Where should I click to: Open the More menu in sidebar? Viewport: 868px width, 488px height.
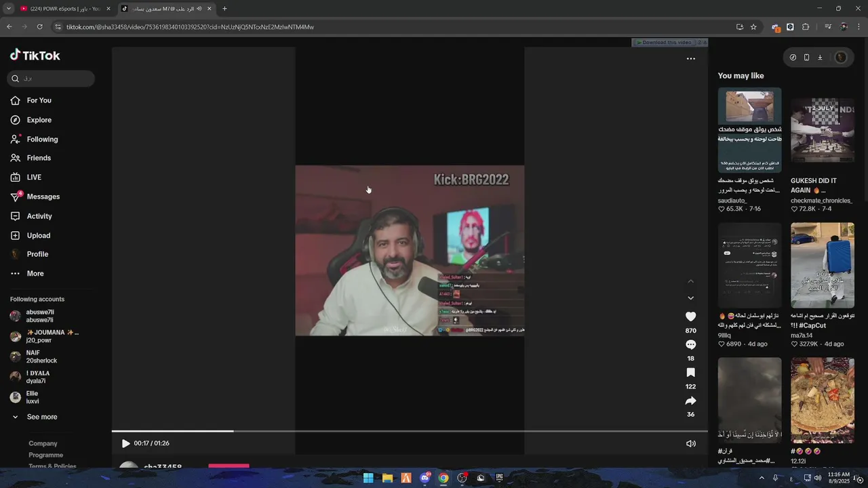click(x=35, y=274)
